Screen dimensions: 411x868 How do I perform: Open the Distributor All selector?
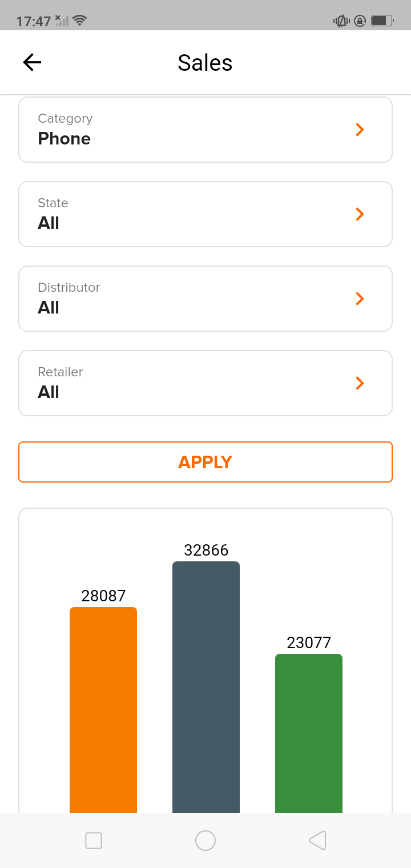[205, 299]
